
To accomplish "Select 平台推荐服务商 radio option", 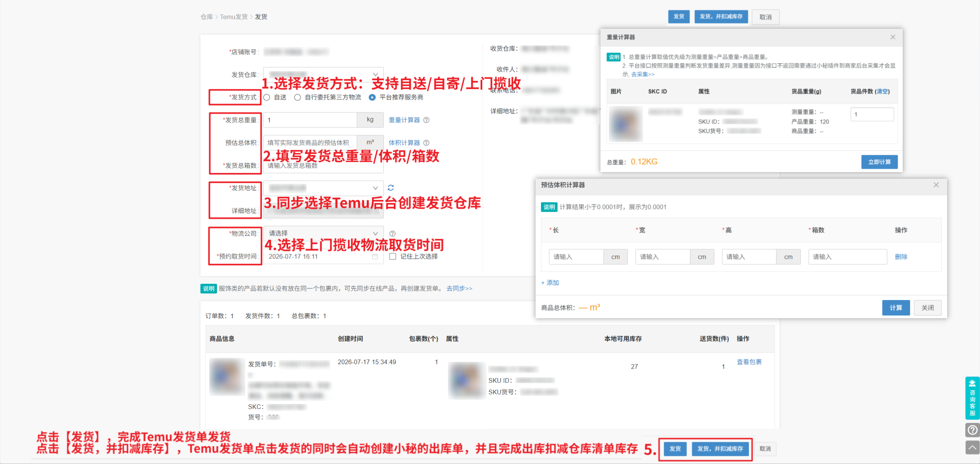I will coord(372,97).
